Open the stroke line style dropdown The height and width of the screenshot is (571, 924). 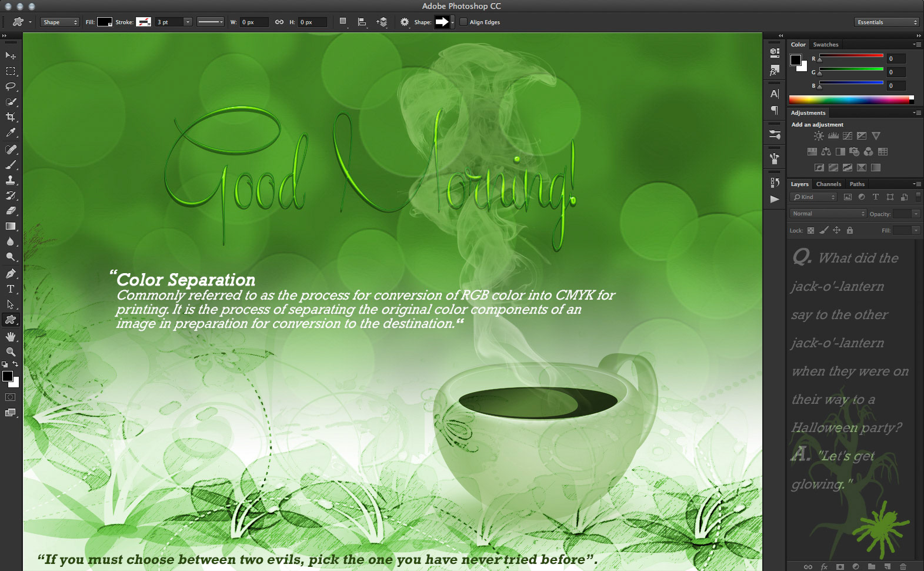(211, 22)
